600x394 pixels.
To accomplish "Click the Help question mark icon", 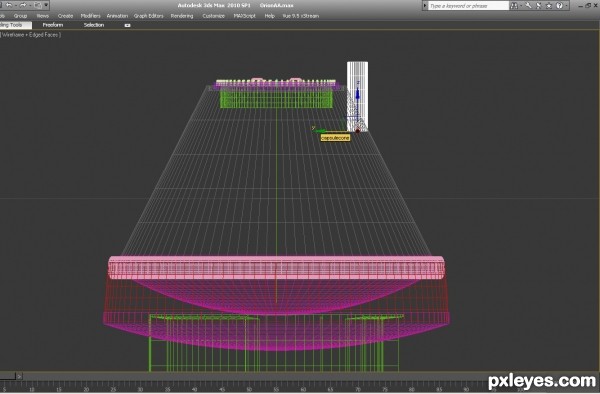I will 559,6.
